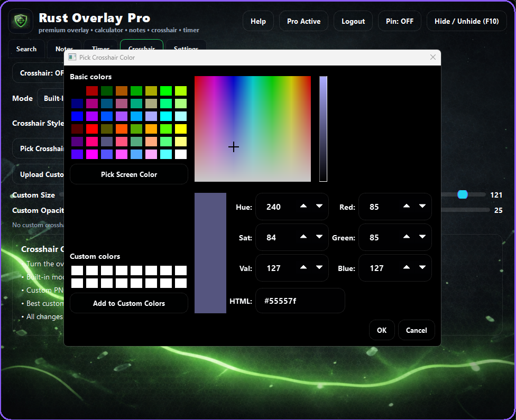Add current color to Custom Colors
This screenshot has height=420, width=516.
[129, 303]
